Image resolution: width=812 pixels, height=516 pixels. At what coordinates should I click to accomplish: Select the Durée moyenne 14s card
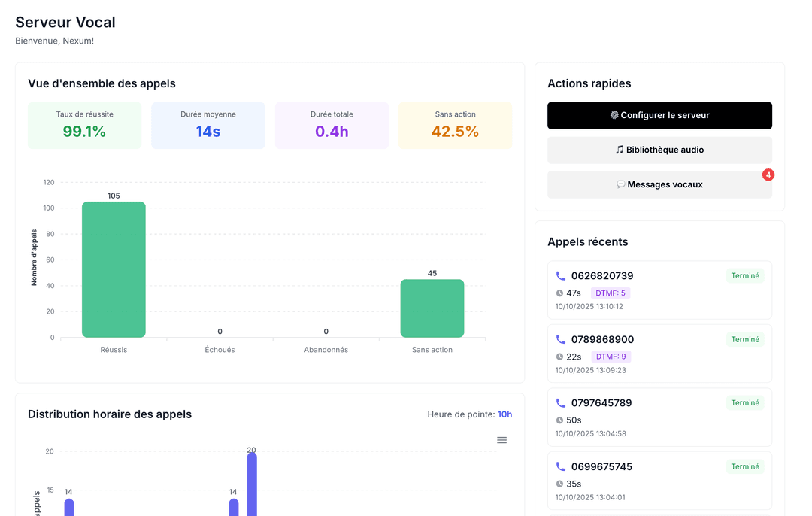(208, 126)
